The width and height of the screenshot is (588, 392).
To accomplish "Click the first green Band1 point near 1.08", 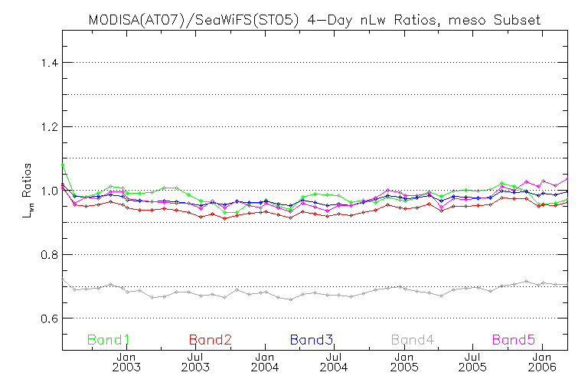I will pyautogui.click(x=63, y=165).
